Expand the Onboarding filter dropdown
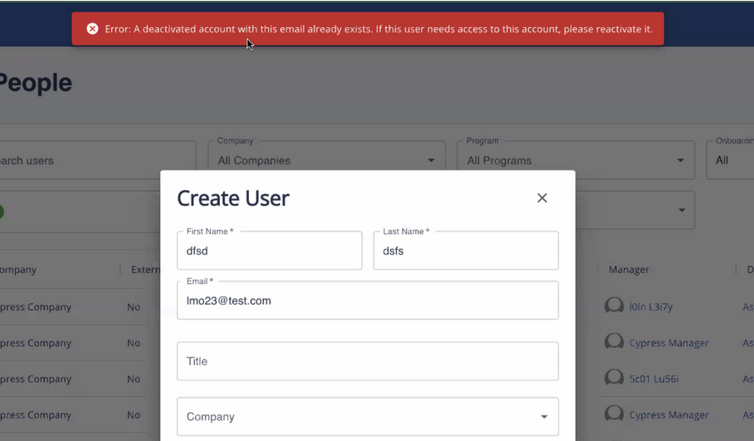The width and height of the screenshot is (754, 441). click(x=730, y=160)
